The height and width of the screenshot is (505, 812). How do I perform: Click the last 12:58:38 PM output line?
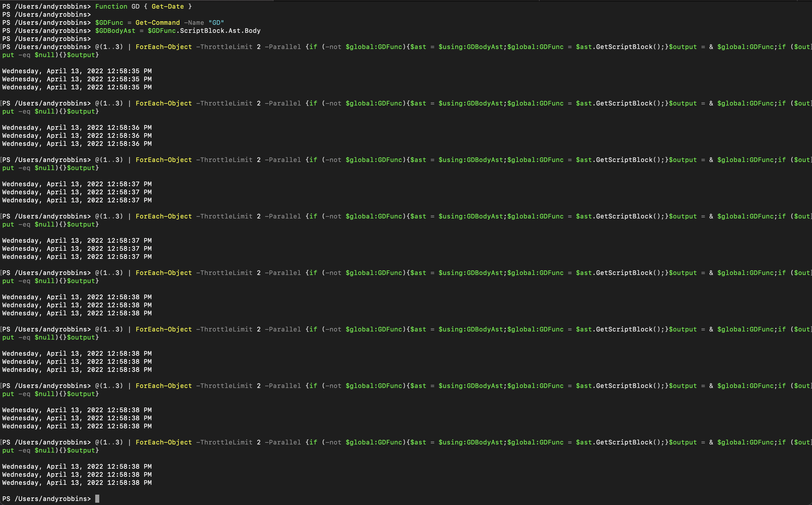[x=77, y=483]
